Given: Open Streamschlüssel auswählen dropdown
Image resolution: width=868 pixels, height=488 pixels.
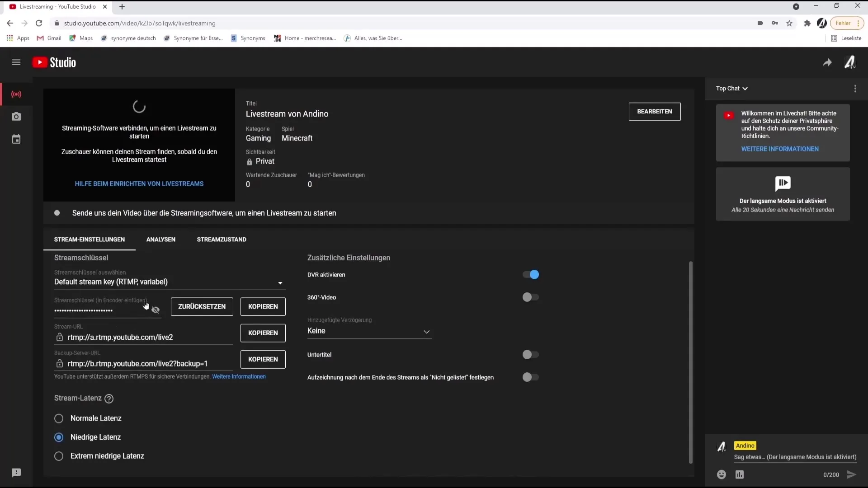Looking at the screenshot, I should click(x=168, y=281).
